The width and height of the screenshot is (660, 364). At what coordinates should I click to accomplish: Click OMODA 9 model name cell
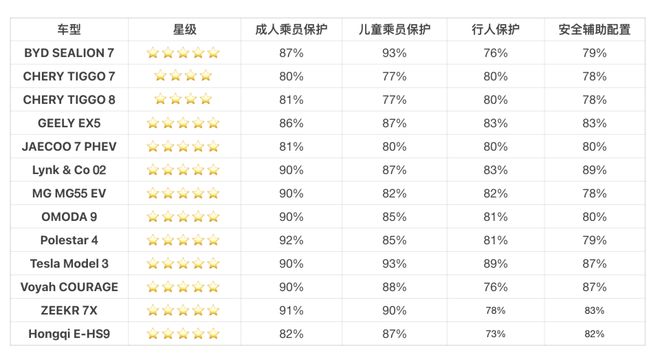tap(69, 217)
